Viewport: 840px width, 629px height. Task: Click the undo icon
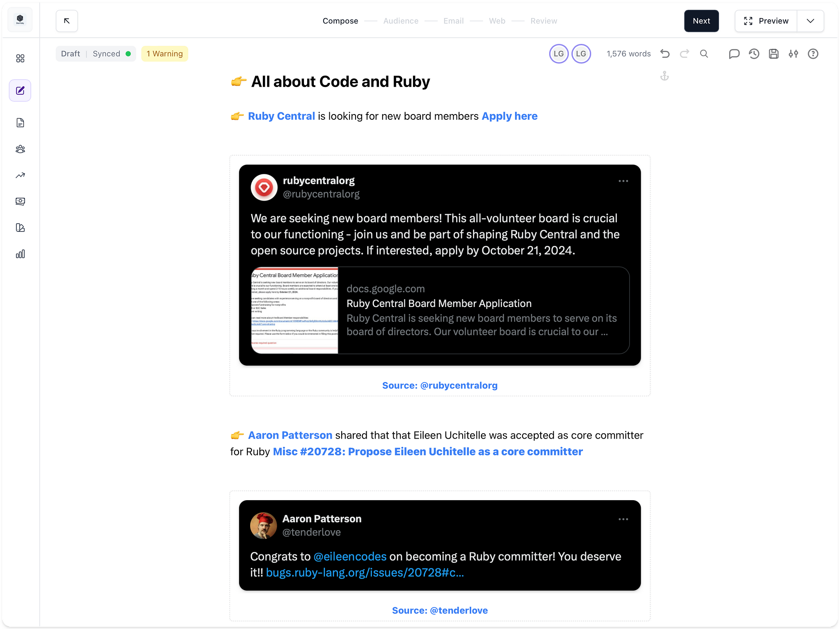(x=665, y=53)
